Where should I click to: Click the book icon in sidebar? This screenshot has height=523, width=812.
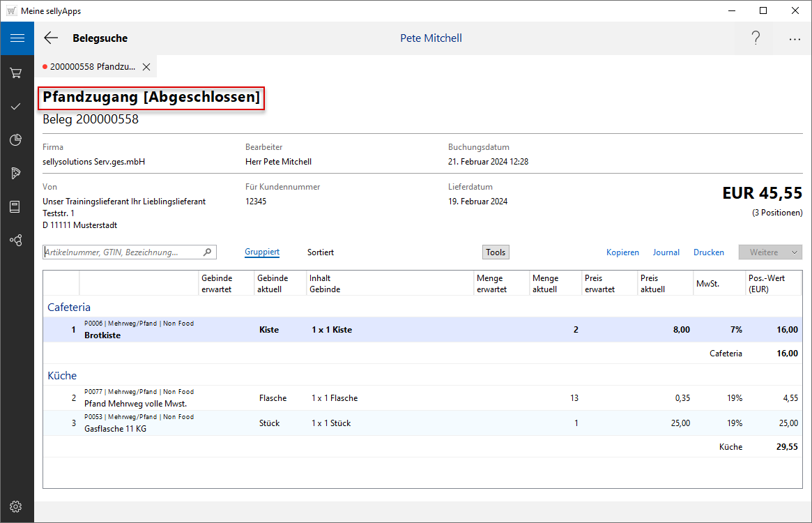[x=17, y=206]
